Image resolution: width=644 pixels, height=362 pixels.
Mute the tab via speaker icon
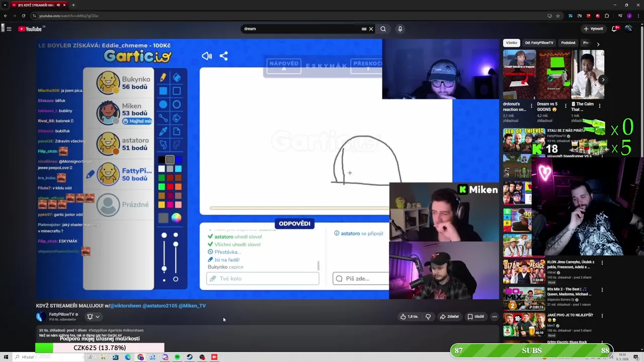click(58, 5)
